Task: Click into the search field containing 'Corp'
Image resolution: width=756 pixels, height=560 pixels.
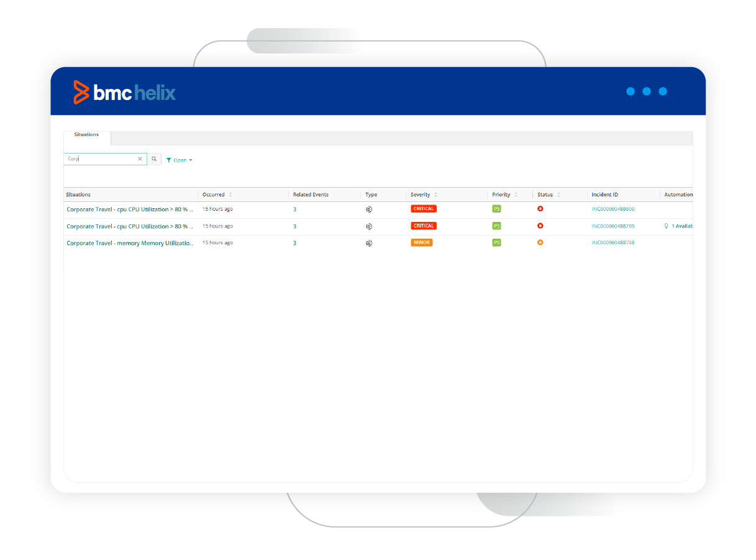Action: click(x=99, y=159)
